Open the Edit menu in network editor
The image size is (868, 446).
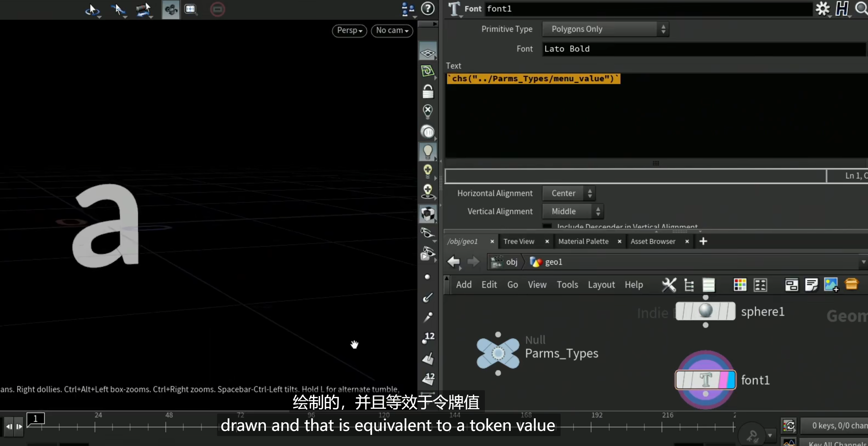click(x=489, y=285)
